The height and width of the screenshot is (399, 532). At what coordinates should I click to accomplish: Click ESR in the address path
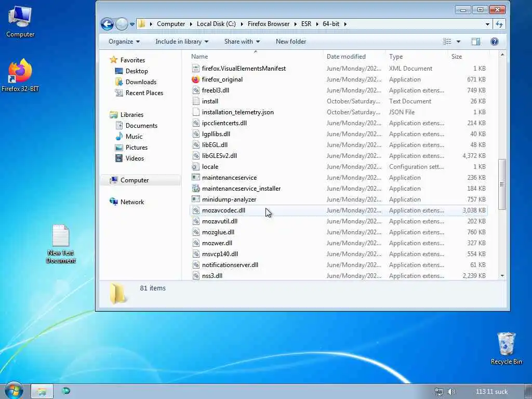pos(306,24)
